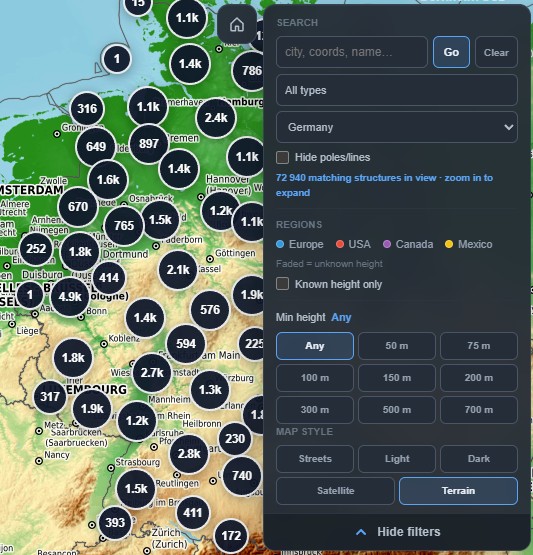Open the 594 cluster near Frankfurt

[186, 343]
